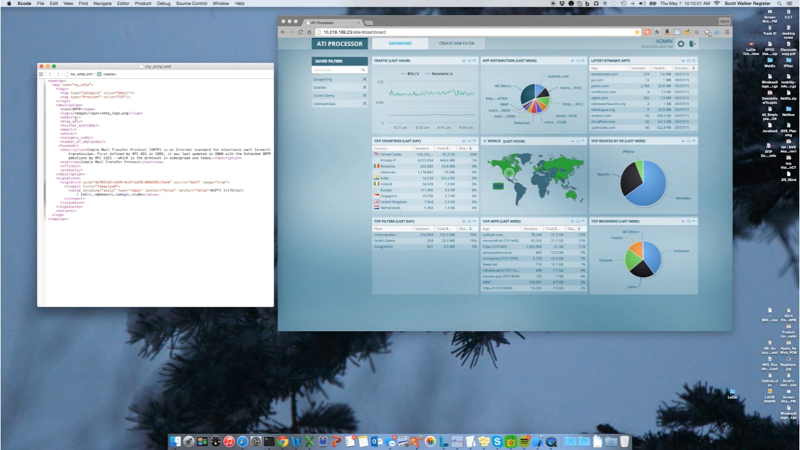Remove the UnknownGeo saved filter X icon

pyautogui.click(x=364, y=104)
